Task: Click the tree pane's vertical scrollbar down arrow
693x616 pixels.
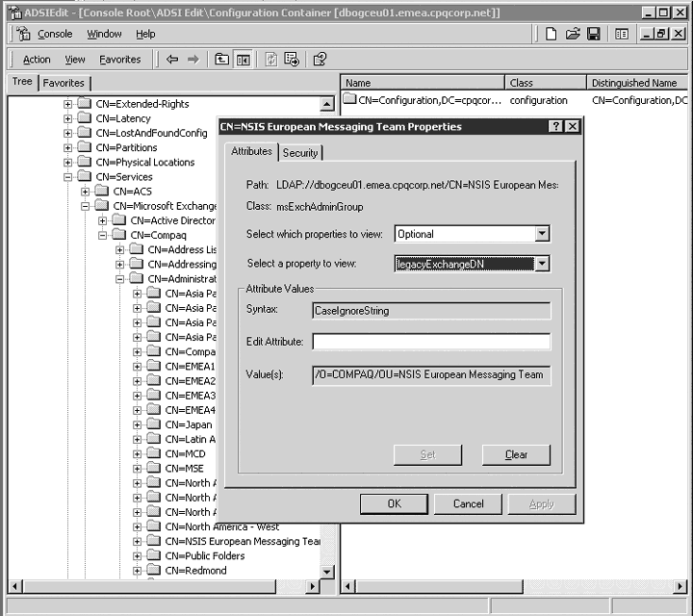Action: click(x=327, y=571)
